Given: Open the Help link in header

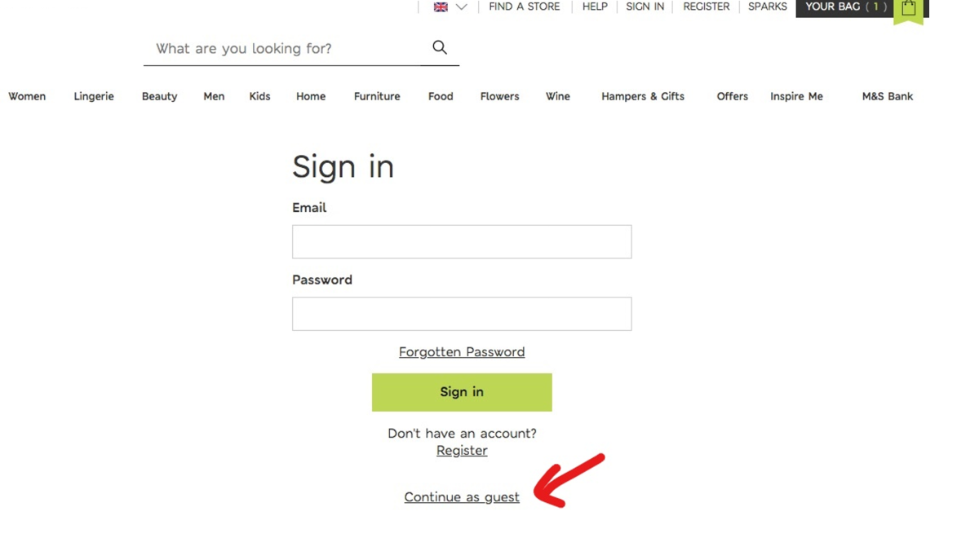Looking at the screenshot, I should point(595,7).
